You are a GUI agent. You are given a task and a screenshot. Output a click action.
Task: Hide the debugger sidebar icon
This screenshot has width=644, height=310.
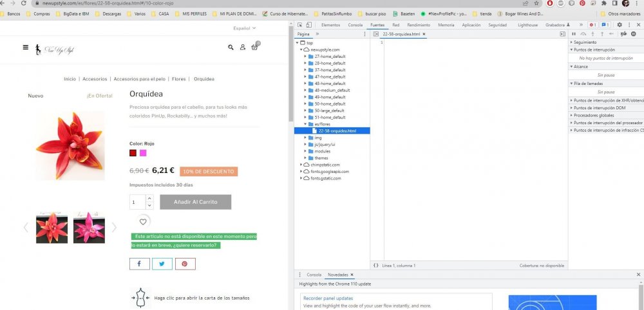point(563,34)
